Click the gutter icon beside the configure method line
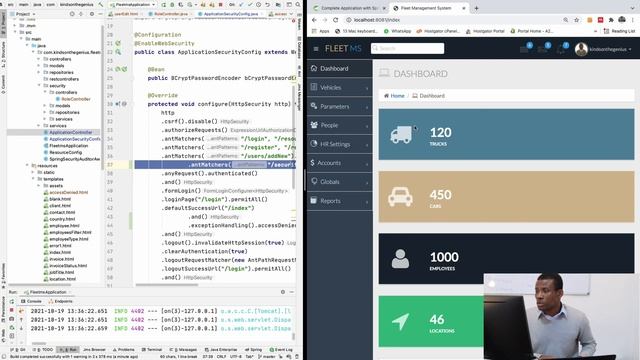640x360 pixels. click(x=118, y=104)
